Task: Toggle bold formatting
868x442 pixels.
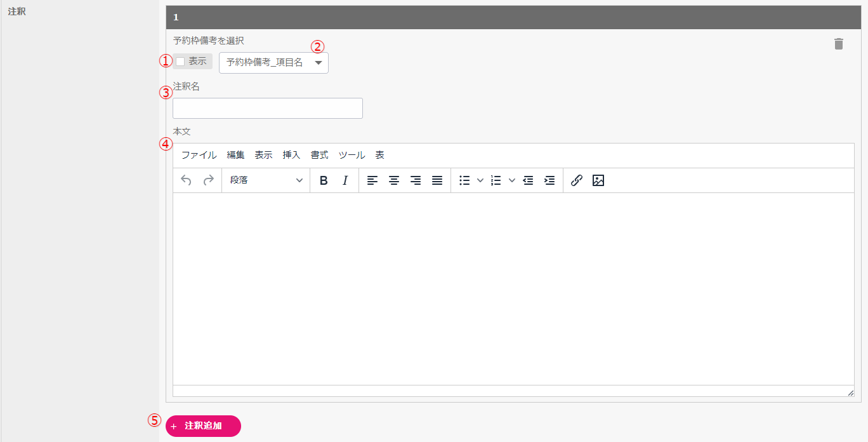Action: click(324, 180)
